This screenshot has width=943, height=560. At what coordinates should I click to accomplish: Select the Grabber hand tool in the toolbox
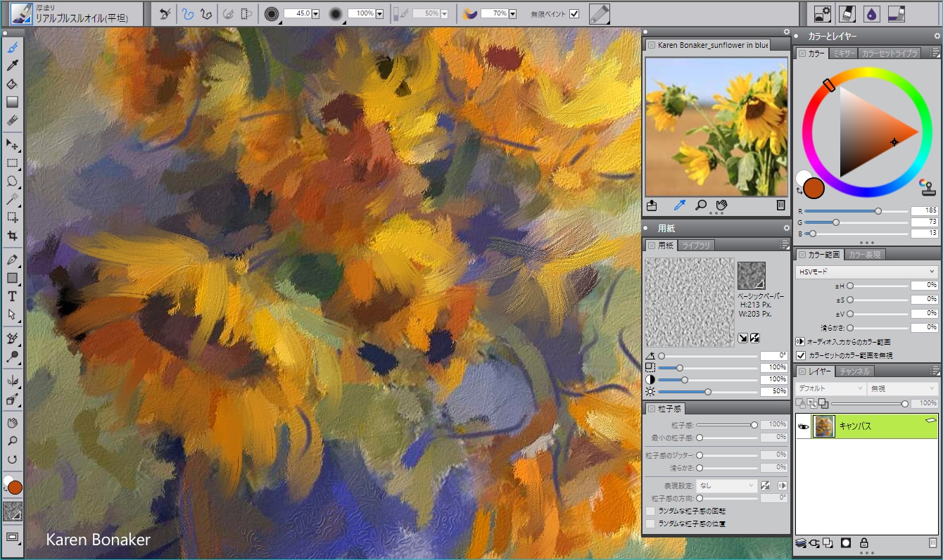[12, 423]
